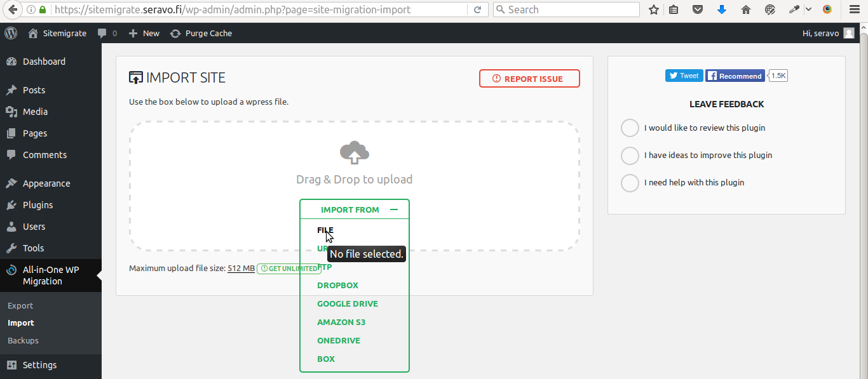Open the browser hamburger menu
Image resolution: width=868 pixels, height=379 pixels.
tap(855, 10)
